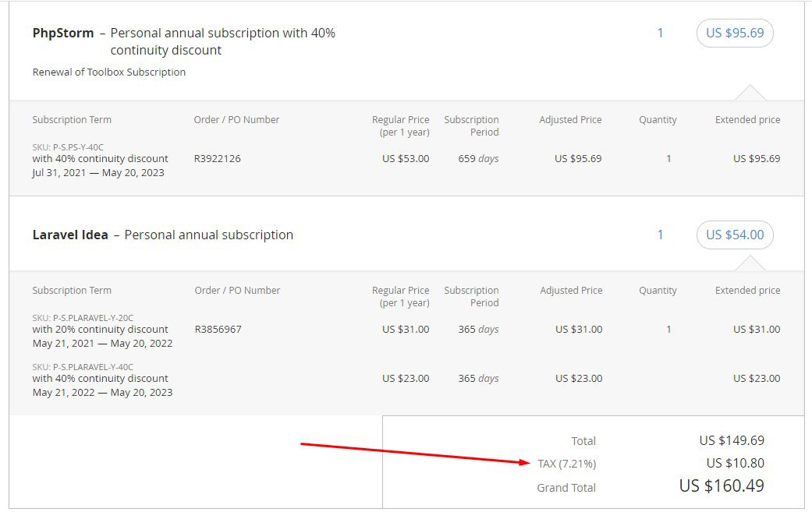Viewport: 812px width, 512px height.
Task: Select the PhpStorm product name heading
Action: coord(63,33)
